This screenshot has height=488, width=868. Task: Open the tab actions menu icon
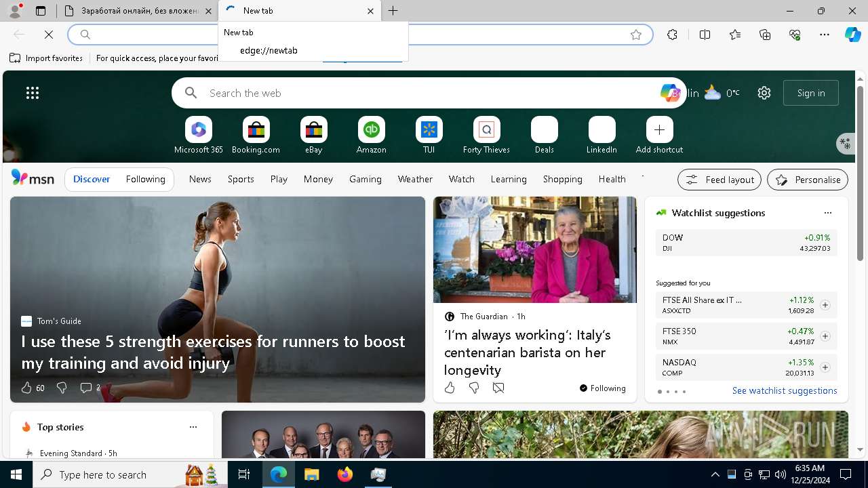point(41,11)
